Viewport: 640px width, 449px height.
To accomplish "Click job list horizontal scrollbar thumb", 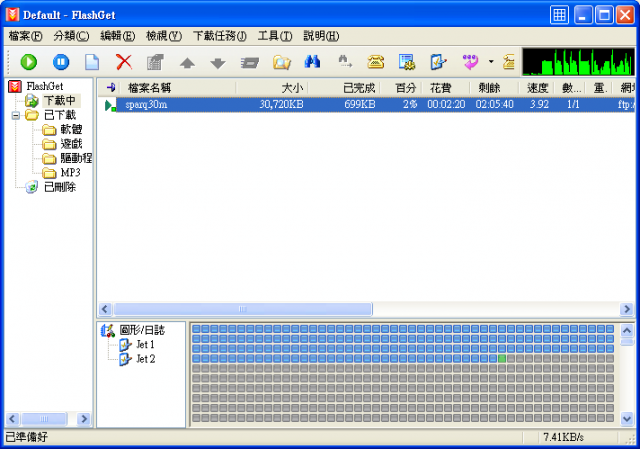I will pyautogui.click(x=243, y=309).
